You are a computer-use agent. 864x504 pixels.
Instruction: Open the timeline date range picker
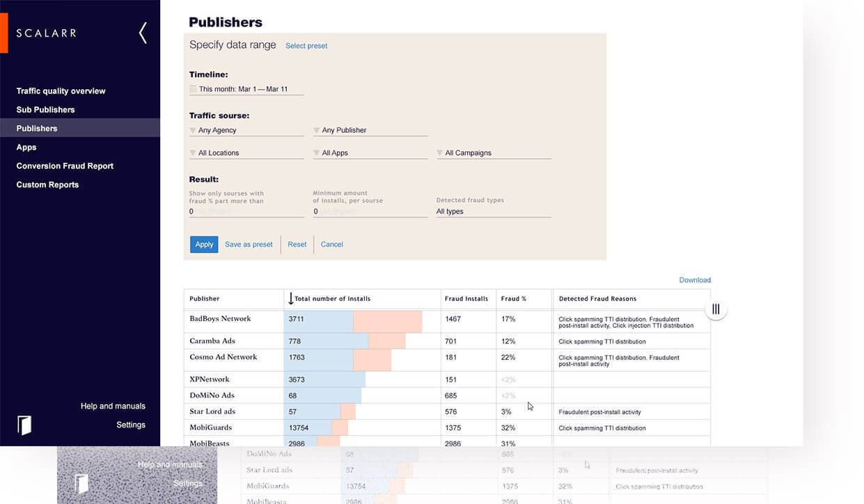pos(246,89)
